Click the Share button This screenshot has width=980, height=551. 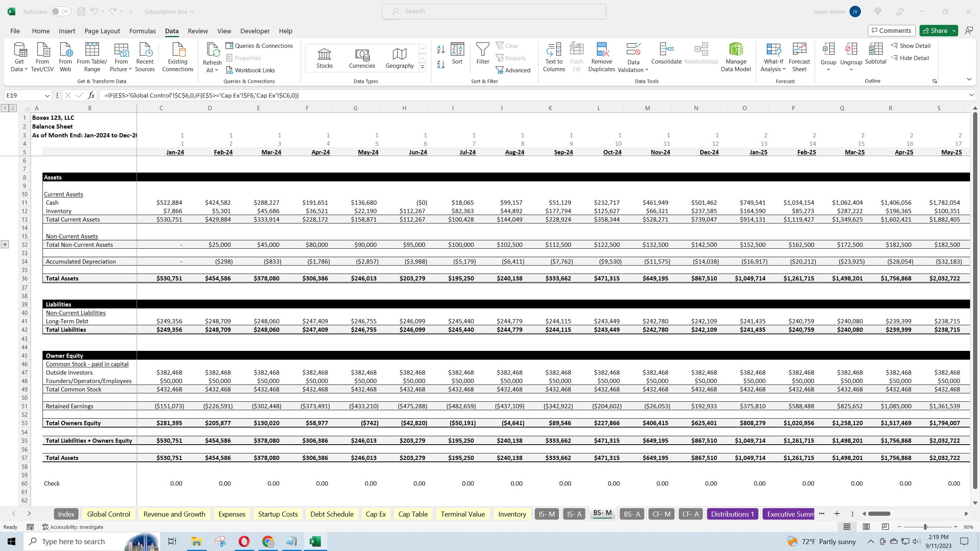tap(937, 30)
